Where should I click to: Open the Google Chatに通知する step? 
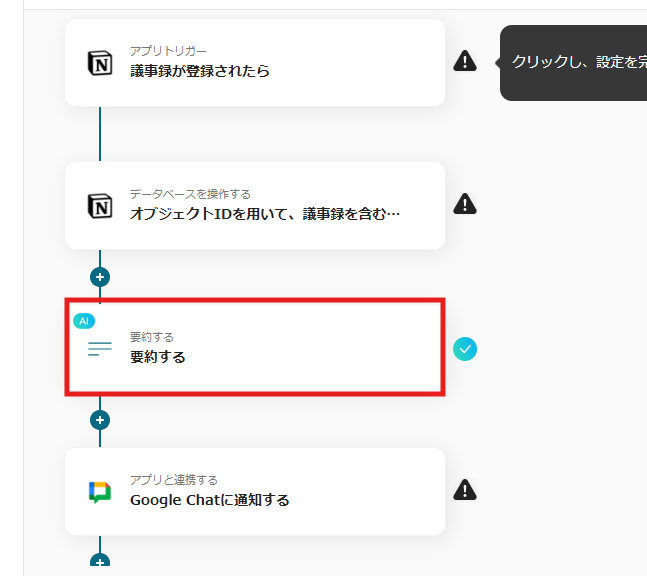pos(255,492)
